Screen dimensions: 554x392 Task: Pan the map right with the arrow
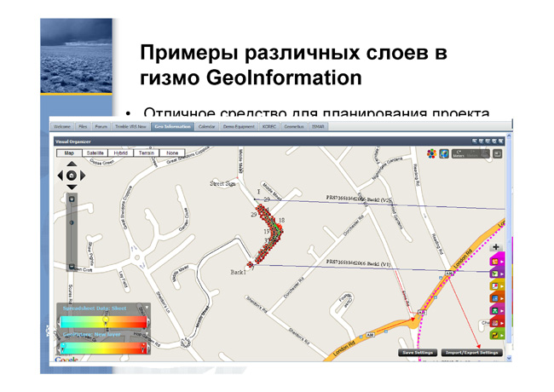pos(83,176)
